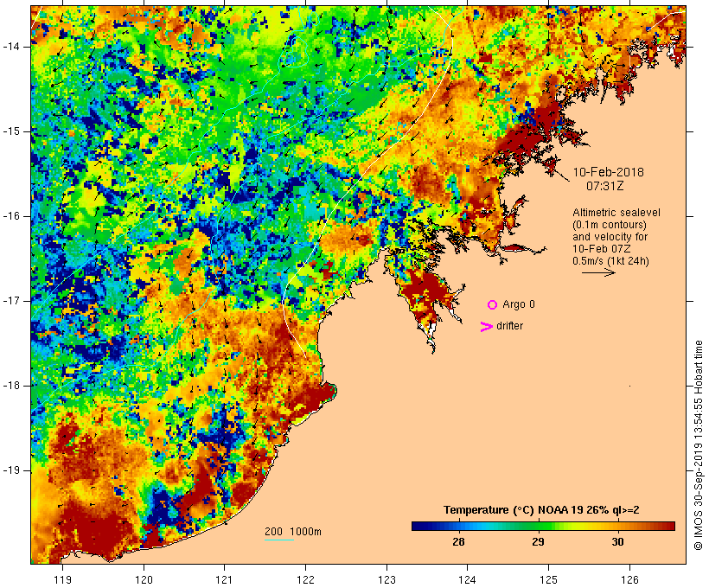This screenshot has height=588, width=709.
Task: Click the '0.5m/s (1kt 24h)' label
Action: (610, 261)
